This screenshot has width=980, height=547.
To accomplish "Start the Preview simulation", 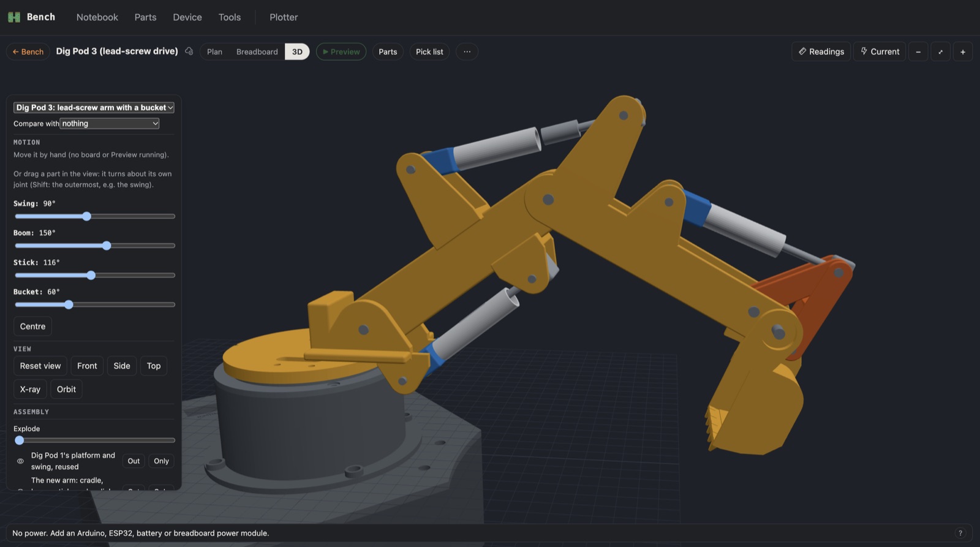I will click(x=341, y=51).
